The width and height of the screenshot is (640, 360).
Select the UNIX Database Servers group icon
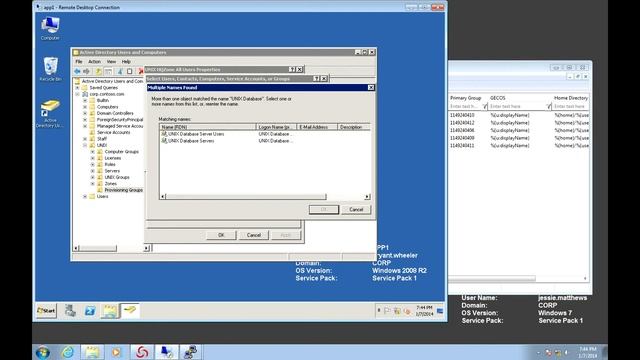coord(164,140)
